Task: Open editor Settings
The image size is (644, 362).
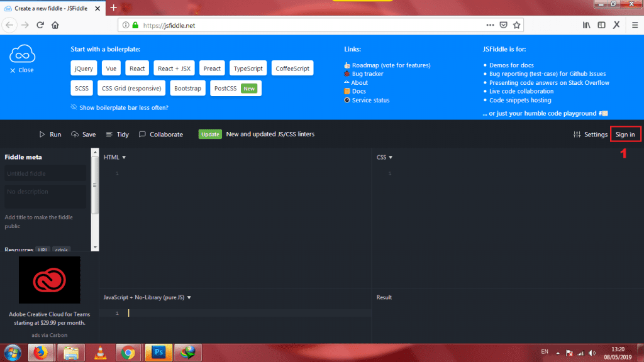Action: pos(590,134)
